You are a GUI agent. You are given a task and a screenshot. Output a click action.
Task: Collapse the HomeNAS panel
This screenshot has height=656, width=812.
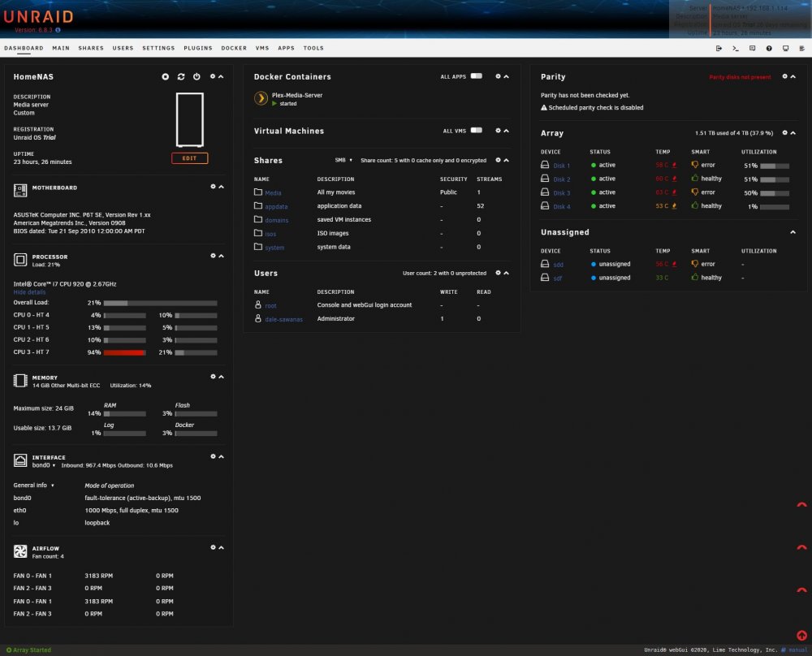(221, 76)
